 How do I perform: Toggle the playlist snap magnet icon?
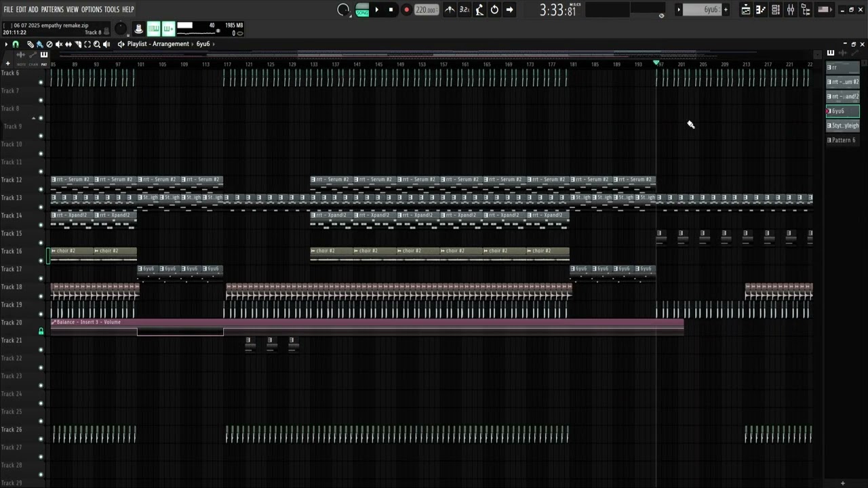(16, 44)
